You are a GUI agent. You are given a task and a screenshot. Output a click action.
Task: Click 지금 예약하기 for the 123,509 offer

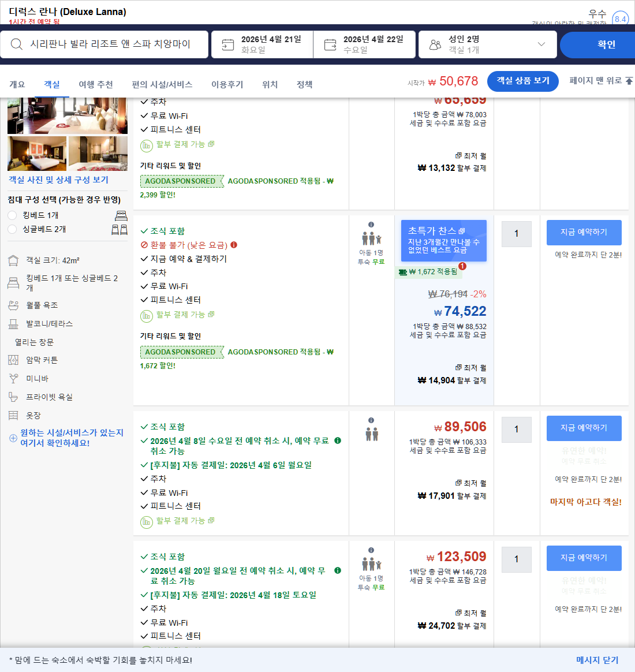pos(584,558)
